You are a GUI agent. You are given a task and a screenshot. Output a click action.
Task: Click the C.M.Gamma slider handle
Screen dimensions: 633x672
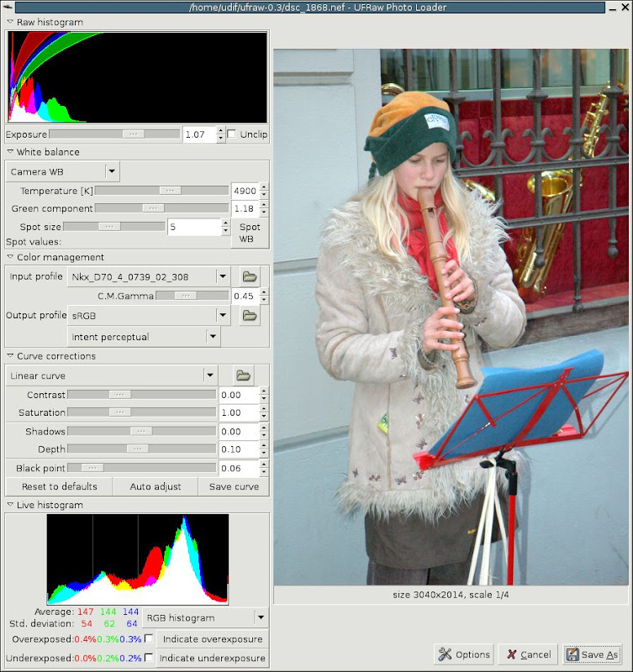pyautogui.click(x=186, y=296)
